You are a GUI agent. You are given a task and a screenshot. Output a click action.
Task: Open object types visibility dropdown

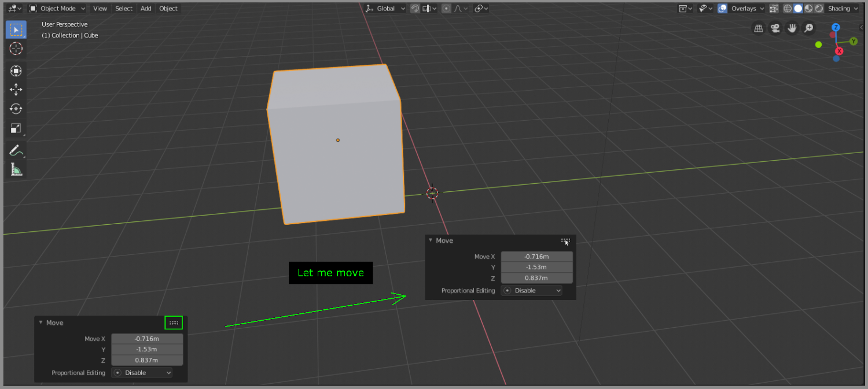pyautogui.click(x=686, y=9)
